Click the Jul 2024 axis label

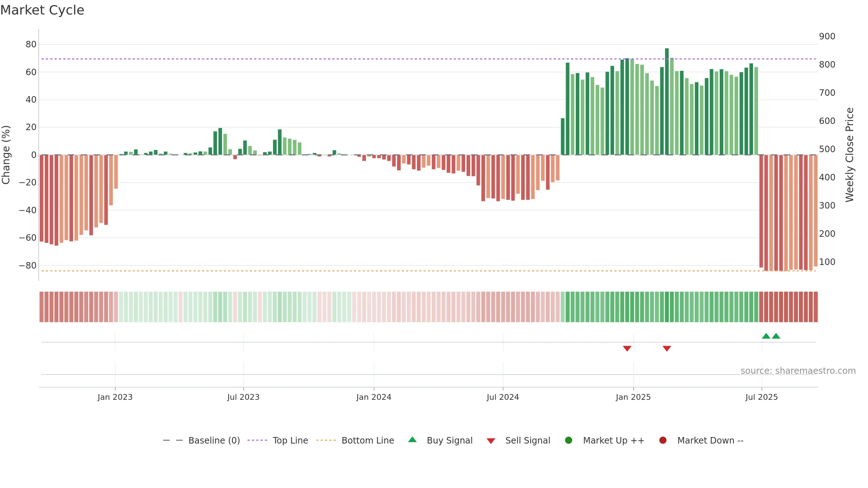pyautogui.click(x=503, y=397)
